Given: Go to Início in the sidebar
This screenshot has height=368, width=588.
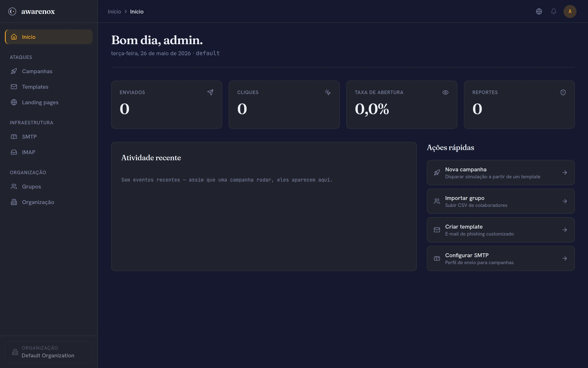Looking at the screenshot, I should click(x=49, y=37).
